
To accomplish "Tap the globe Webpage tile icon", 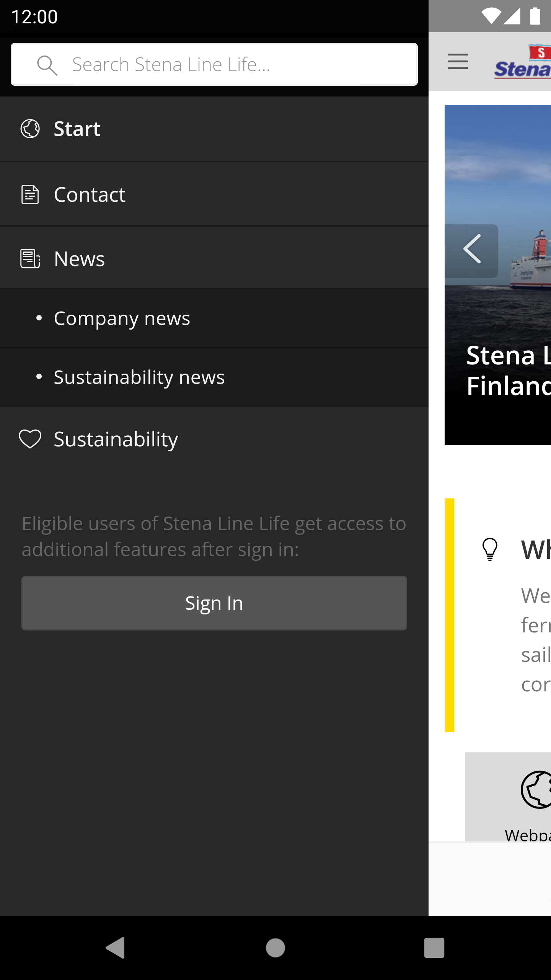I will [x=536, y=789].
